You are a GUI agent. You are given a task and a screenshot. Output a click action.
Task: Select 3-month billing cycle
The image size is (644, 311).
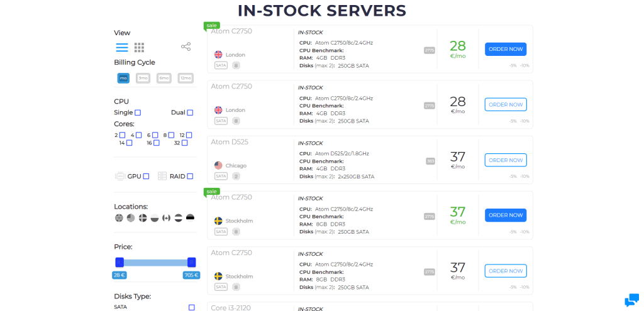click(143, 78)
